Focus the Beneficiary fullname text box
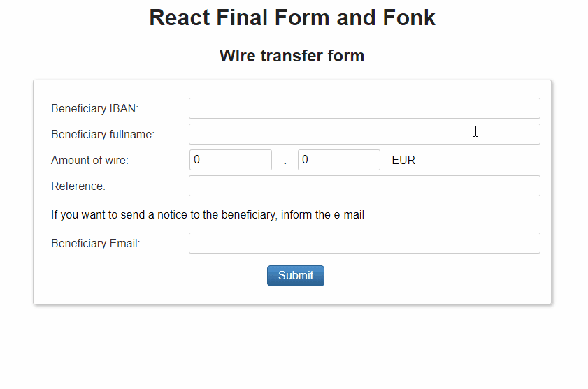This screenshot has height=389, width=588. [x=364, y=134]
